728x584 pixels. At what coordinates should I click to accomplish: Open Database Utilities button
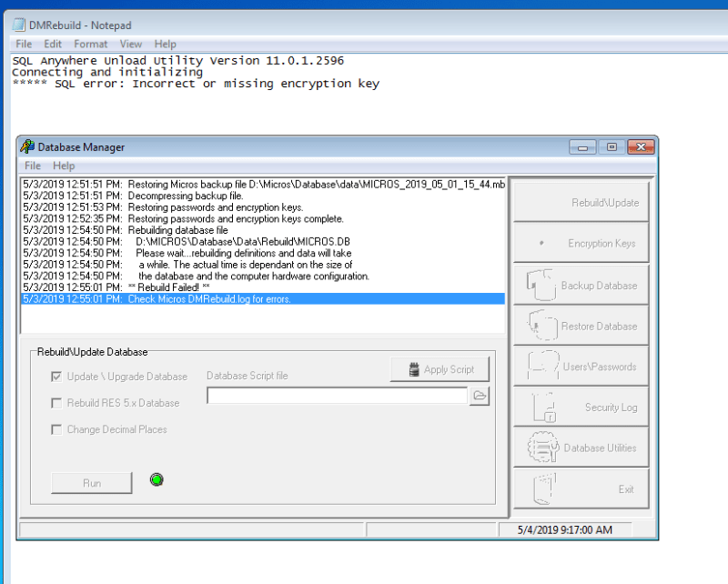(x=581, y=448)
